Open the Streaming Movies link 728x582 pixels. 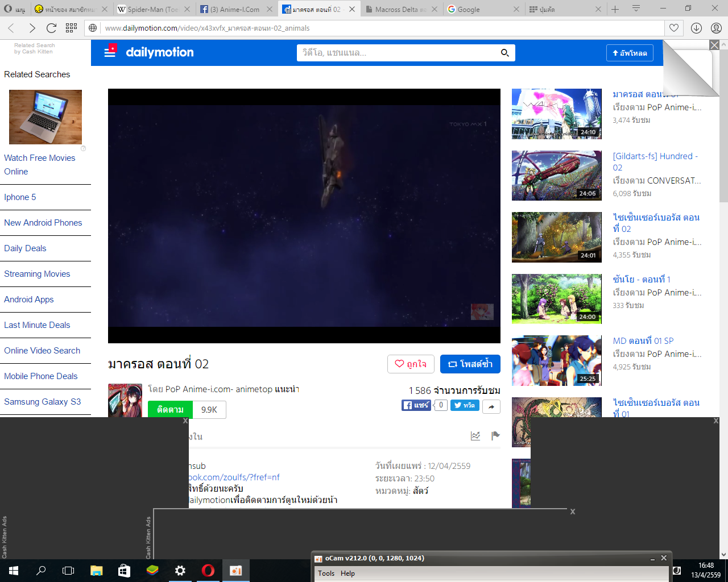click(x=37, y=274)
